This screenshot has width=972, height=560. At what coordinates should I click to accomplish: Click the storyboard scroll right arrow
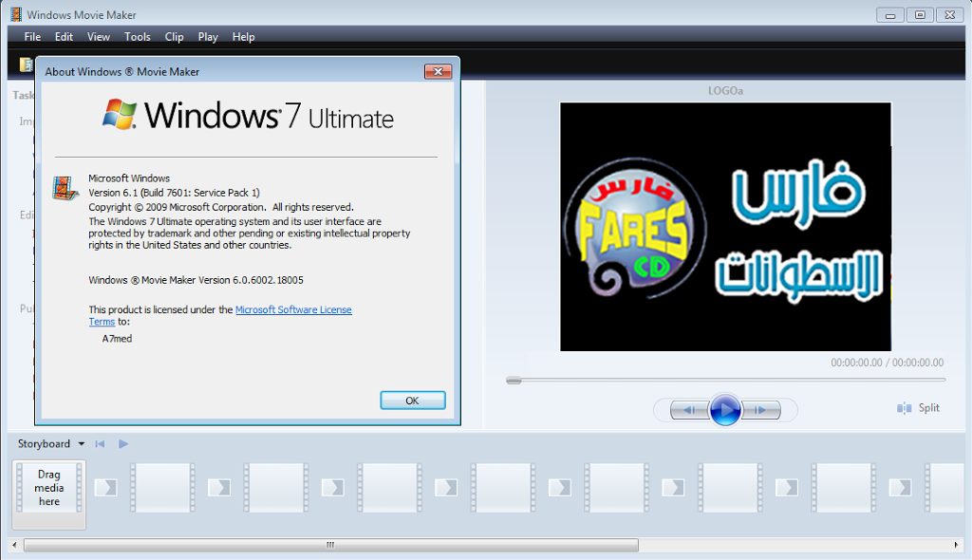pyautogui.click(x=956, y=545)
